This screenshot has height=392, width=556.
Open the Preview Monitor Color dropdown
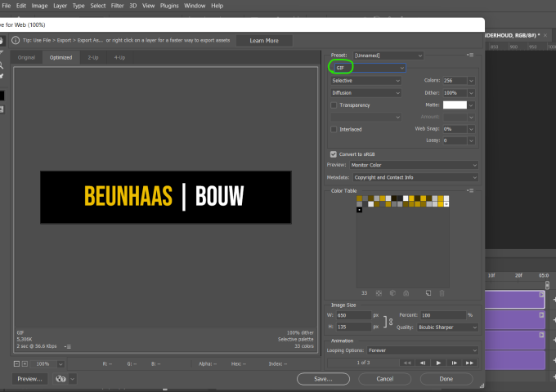[415, 165]
